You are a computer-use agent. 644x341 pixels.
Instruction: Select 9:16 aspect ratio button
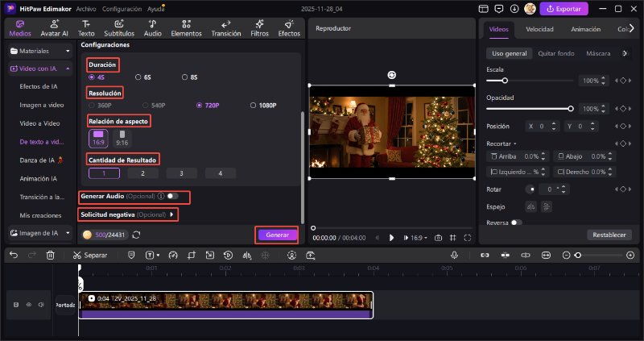point(122,139)
